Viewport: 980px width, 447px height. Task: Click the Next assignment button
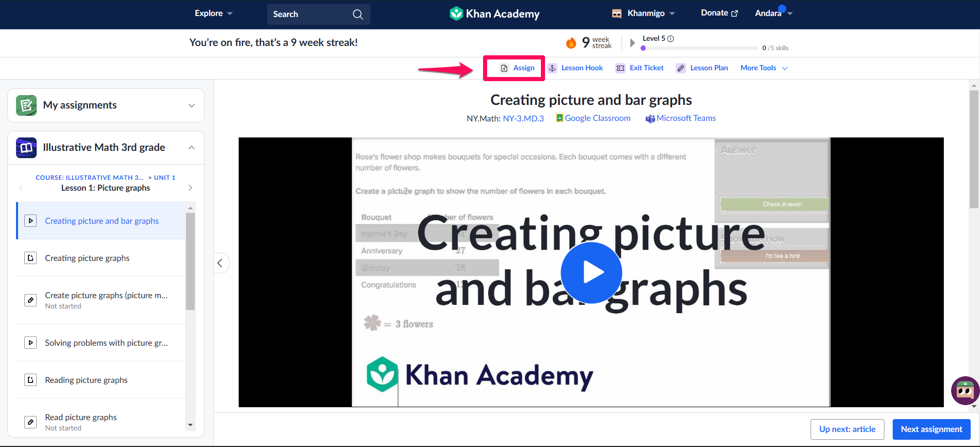coord(931,429)
